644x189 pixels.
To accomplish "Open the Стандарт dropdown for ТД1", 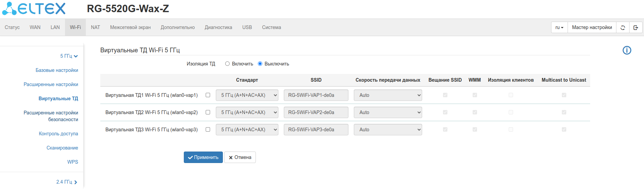I will [247, 95].
